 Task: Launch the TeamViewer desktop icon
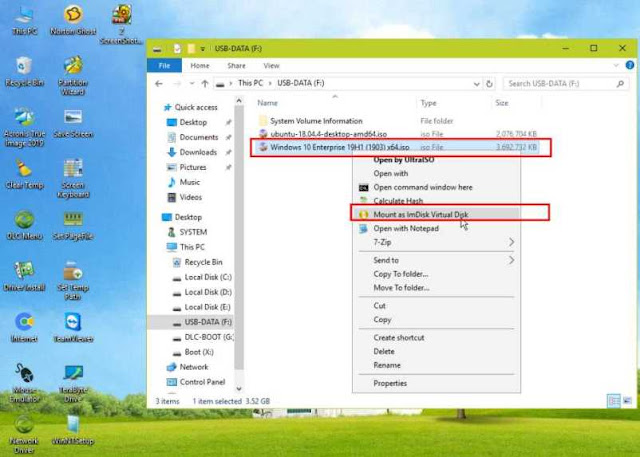click(73, 328)
